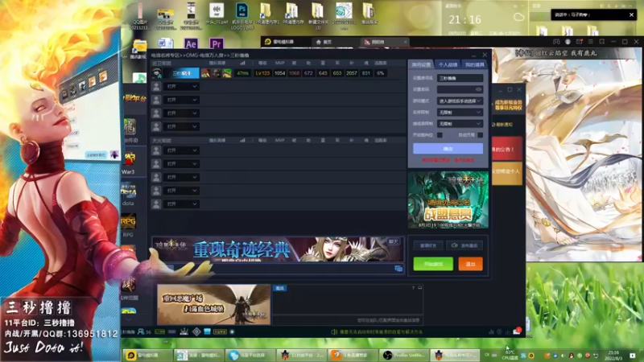
Task: Switch to the 我的道具 tab
Action: coord(474,64)
